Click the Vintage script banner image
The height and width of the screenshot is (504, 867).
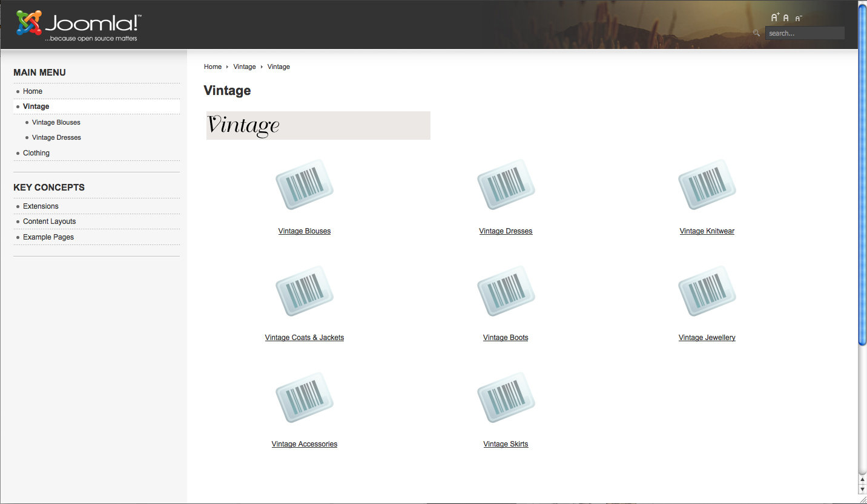(x=318, y=125)
